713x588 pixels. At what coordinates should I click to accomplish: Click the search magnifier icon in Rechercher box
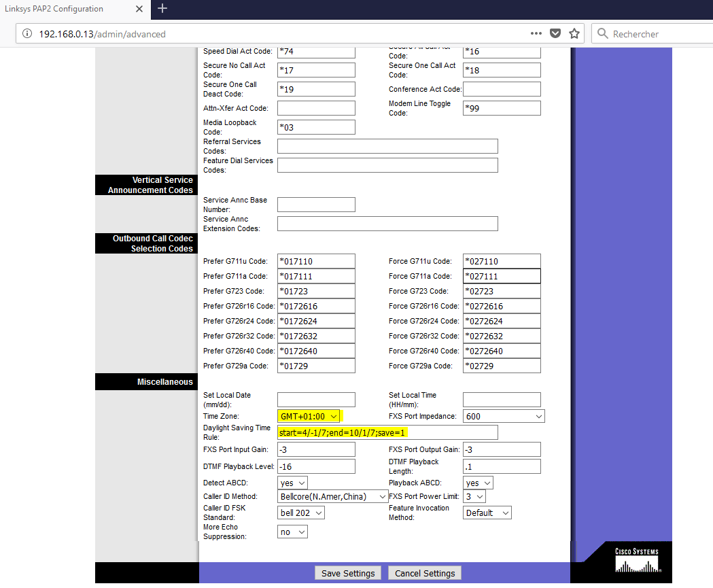click(602, 33)
